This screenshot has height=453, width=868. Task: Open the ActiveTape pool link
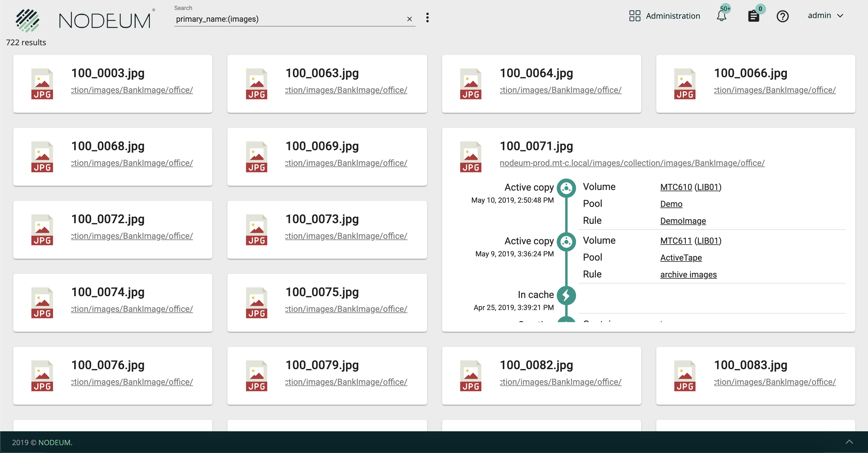point(681,258)
